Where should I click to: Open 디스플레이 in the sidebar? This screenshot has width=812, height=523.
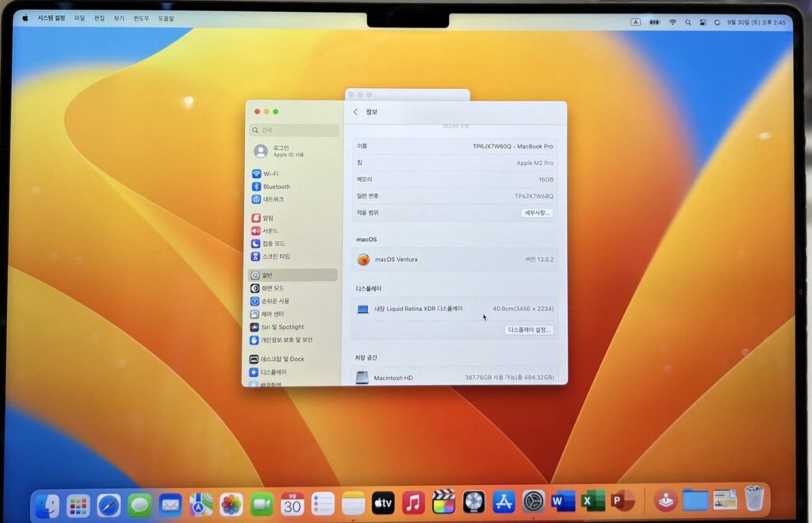(268, 371)
